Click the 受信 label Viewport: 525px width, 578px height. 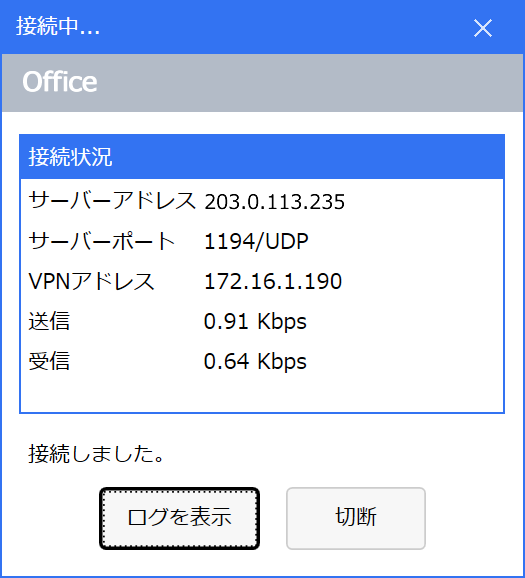pyautogui.click(x=49, y=361)
